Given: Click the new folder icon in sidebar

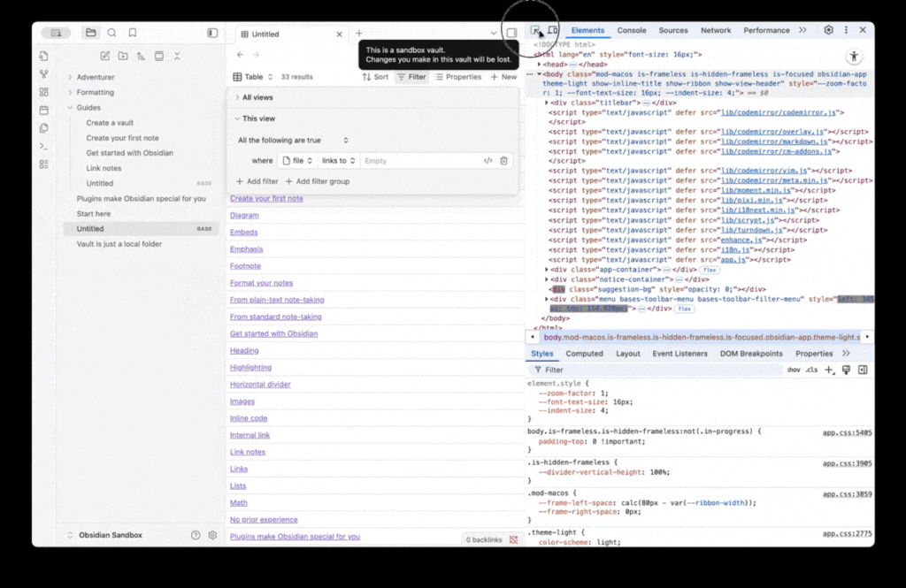Looking at the screenshot, I should (123, 56).
